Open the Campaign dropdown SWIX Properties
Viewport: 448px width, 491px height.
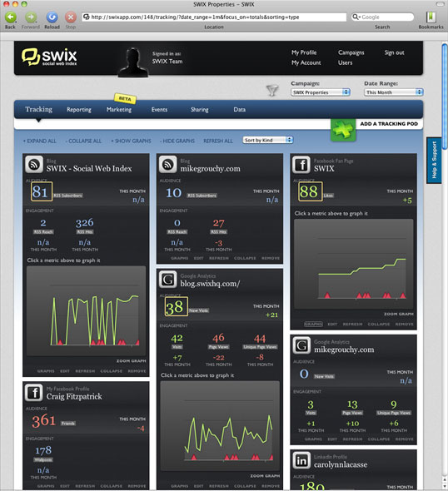point(321,92)
